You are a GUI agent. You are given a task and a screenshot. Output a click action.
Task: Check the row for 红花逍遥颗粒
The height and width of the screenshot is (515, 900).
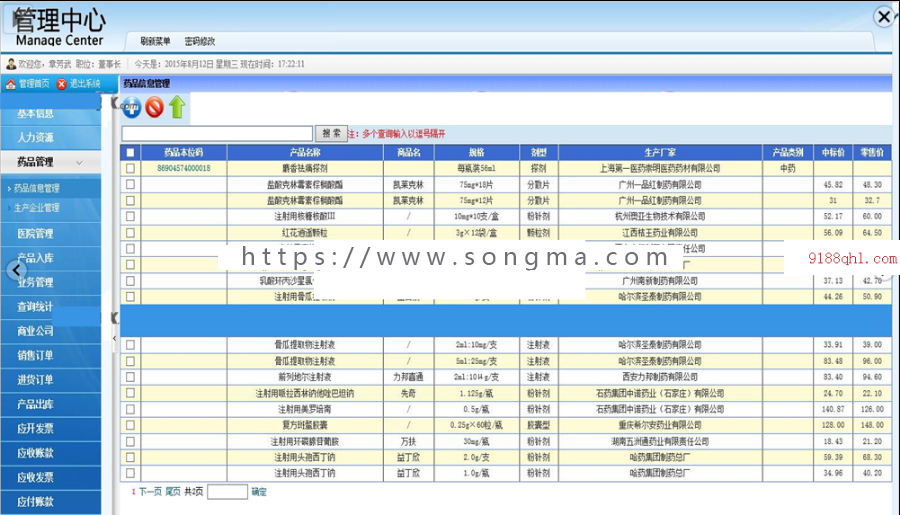[x=130, y=233]
